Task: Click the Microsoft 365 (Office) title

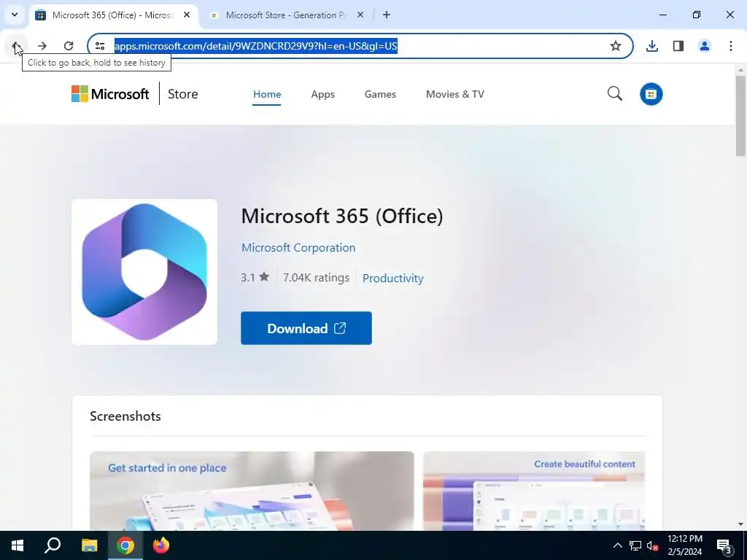Action: pyautogui.click(x=342, y=216)
